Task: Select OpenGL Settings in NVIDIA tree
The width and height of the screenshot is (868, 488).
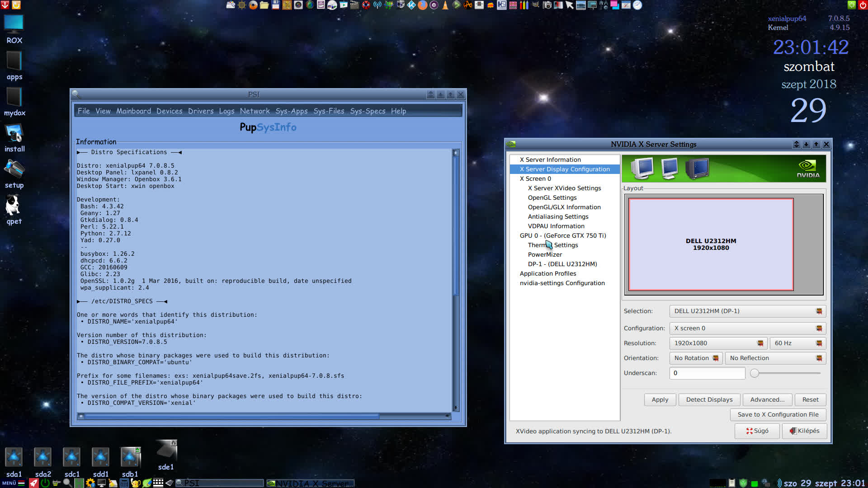Action: (x=552, y=198)
